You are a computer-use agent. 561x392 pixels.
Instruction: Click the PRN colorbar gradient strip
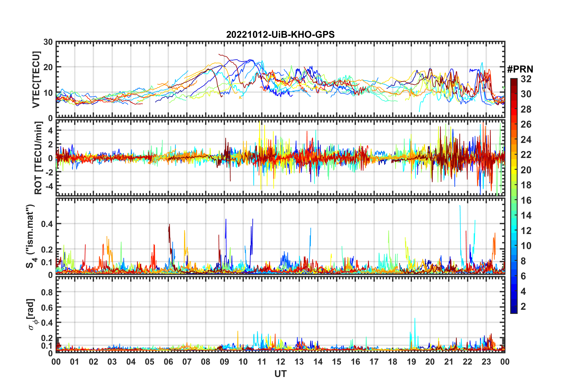click(x=514, y=196)
